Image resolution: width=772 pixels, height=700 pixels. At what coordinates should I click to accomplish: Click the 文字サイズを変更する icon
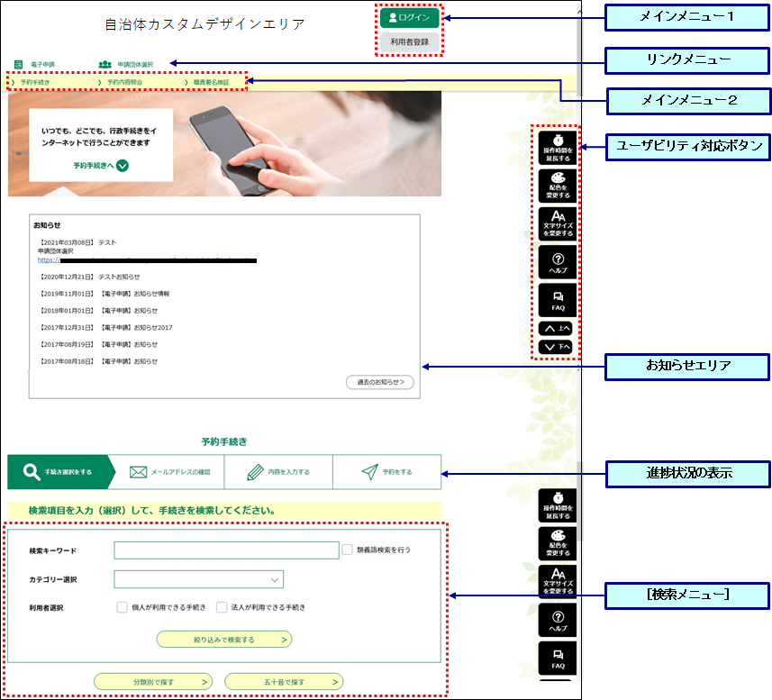pyautogui.click(x=556, y=223)
